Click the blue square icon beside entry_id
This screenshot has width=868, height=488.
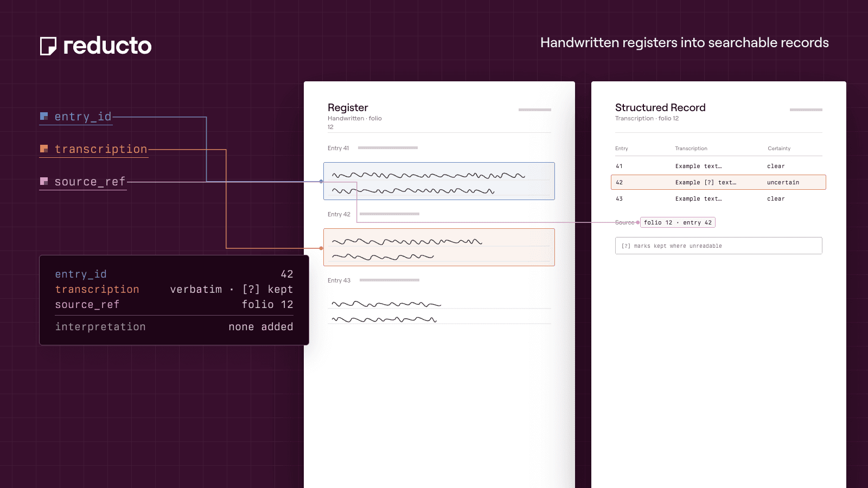pyautogui.click(x=44, y=116)
